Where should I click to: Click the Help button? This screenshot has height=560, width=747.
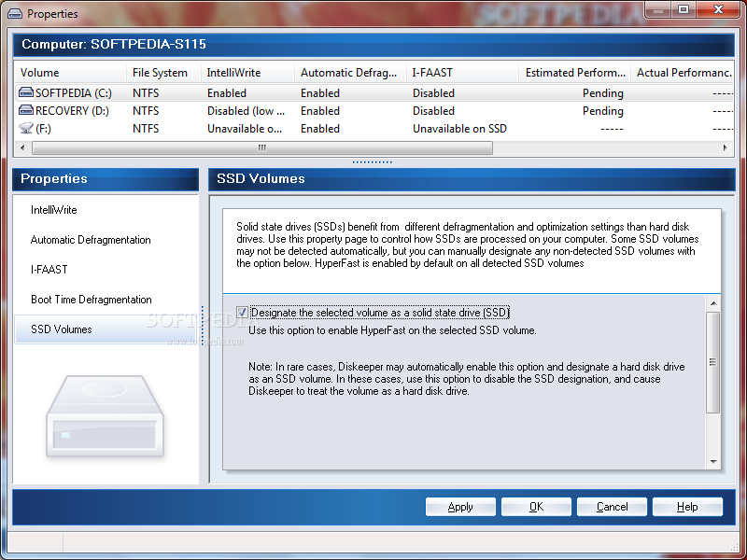tap(687, 507)
